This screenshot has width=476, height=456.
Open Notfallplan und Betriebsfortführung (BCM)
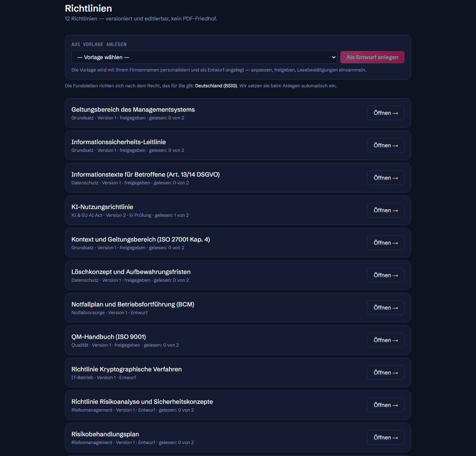[386, 308]
